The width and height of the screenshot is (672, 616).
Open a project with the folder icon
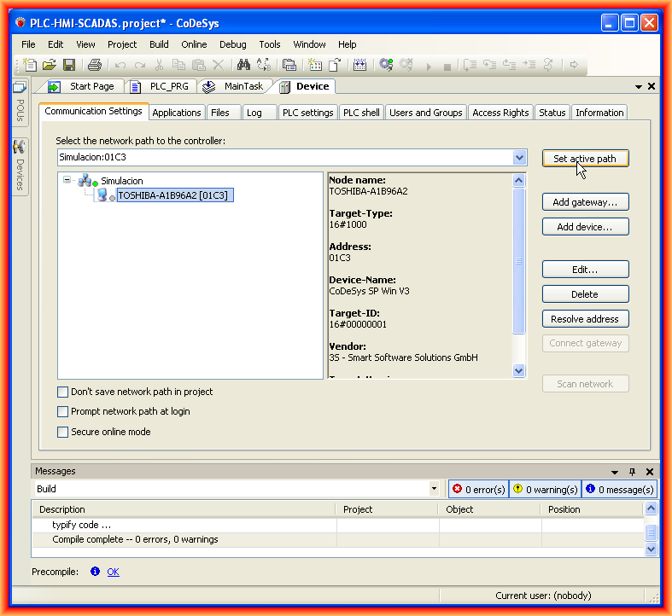[50, 65]
